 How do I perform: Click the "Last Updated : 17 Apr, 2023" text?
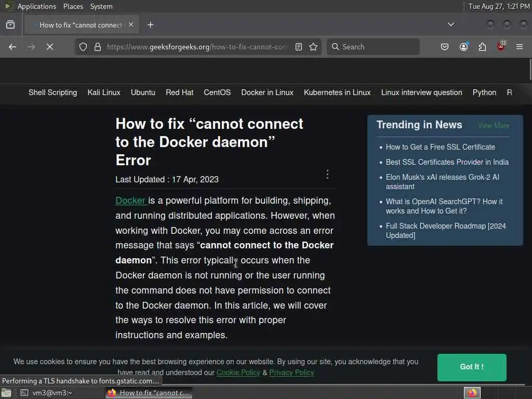coord(167,179)
